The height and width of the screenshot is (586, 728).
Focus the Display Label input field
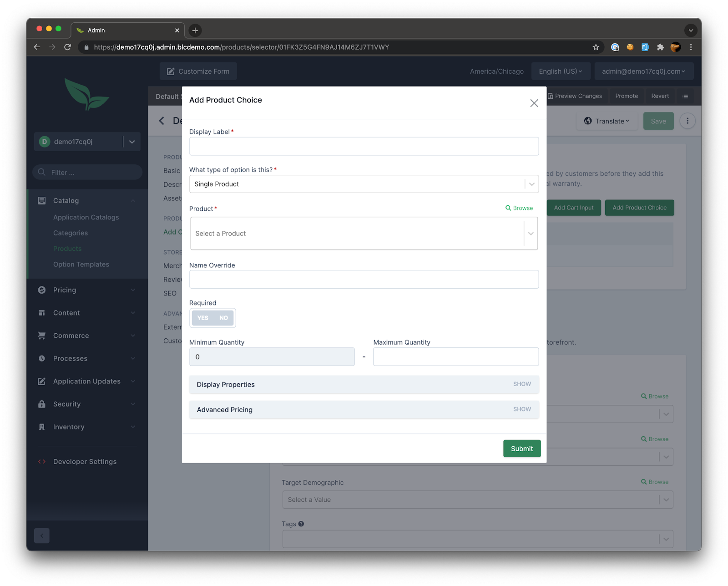(x=364, y=146)
